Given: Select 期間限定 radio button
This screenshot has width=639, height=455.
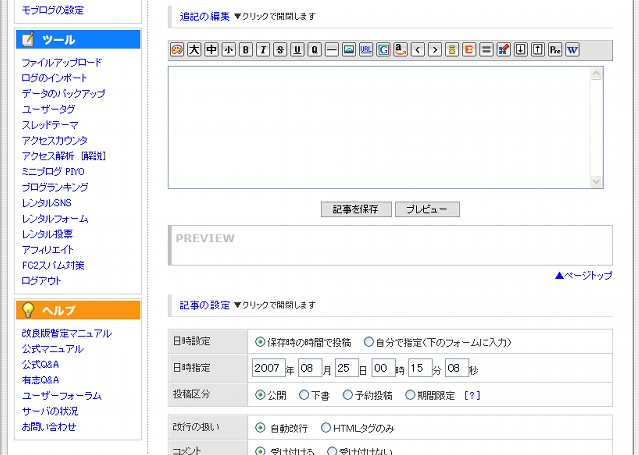Looking at the screenshot, I should [410, 395].
